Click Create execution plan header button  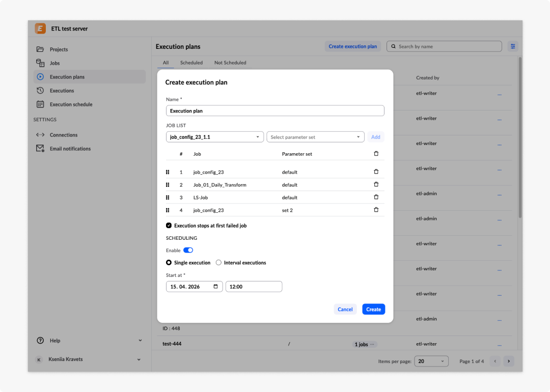click(x=352, y=46)
